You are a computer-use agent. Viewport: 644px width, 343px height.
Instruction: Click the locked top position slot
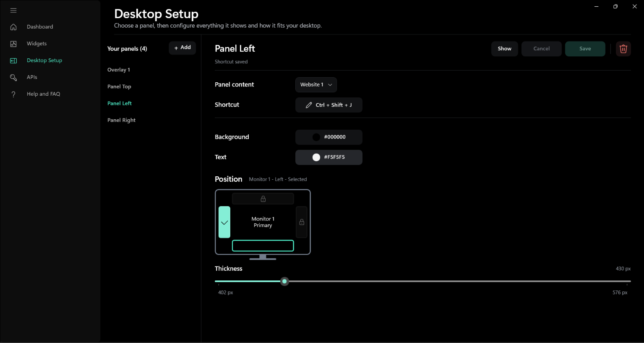point(263,199)
